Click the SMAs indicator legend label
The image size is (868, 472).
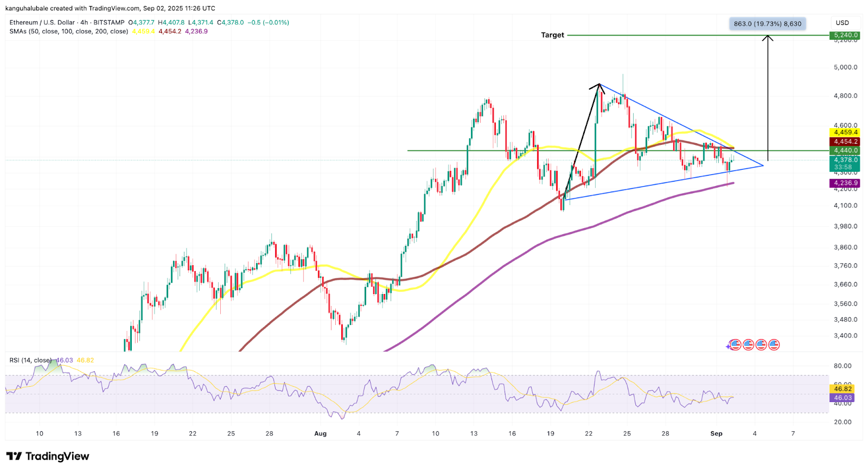[69, 31]
